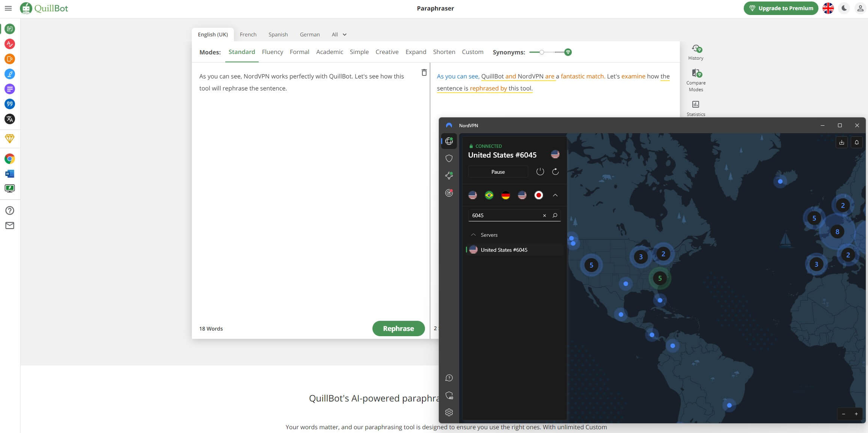The image size is (868, 433).
Task: Open Statistics panel
Action: coord(696,108)
